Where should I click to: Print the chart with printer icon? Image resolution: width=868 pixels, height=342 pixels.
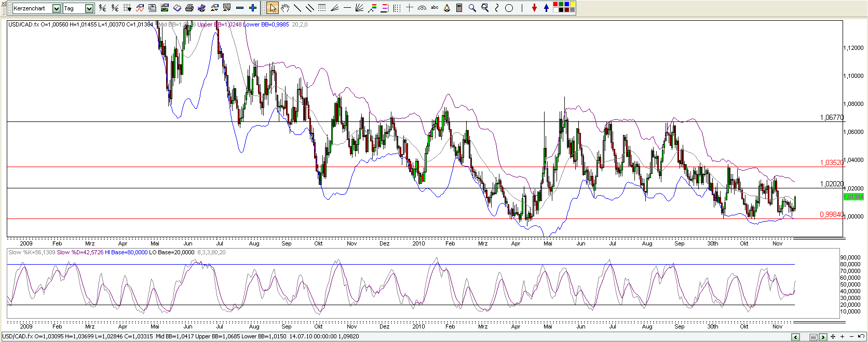point(189,8)
